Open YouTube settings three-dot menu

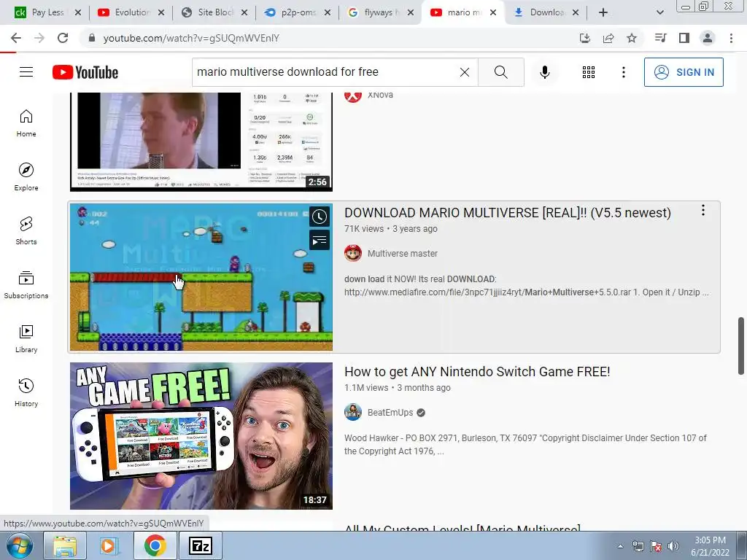click(x=623, y=72)
